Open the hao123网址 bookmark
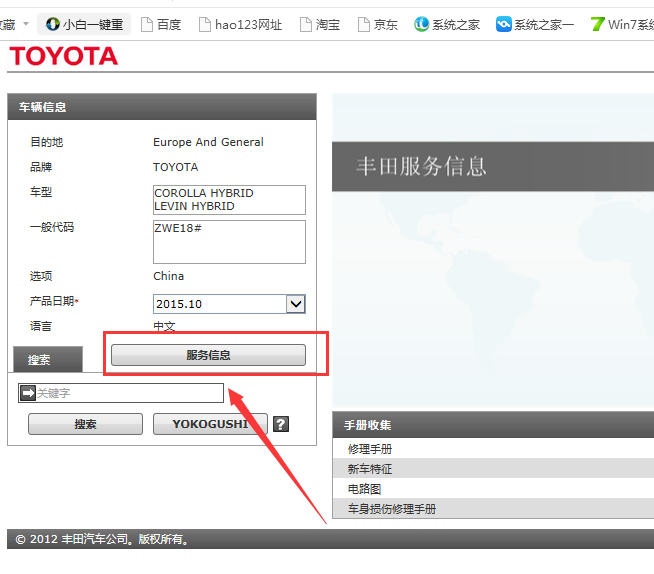 point(240,25)
